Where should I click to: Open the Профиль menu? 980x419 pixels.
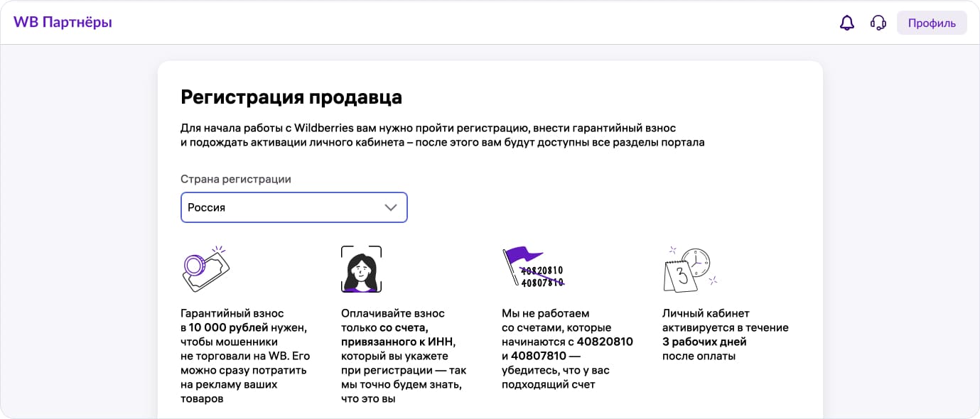coord(931,22)
